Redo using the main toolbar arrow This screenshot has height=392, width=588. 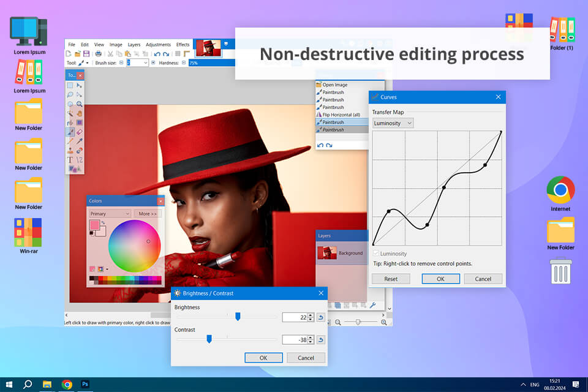pos(166,54)
